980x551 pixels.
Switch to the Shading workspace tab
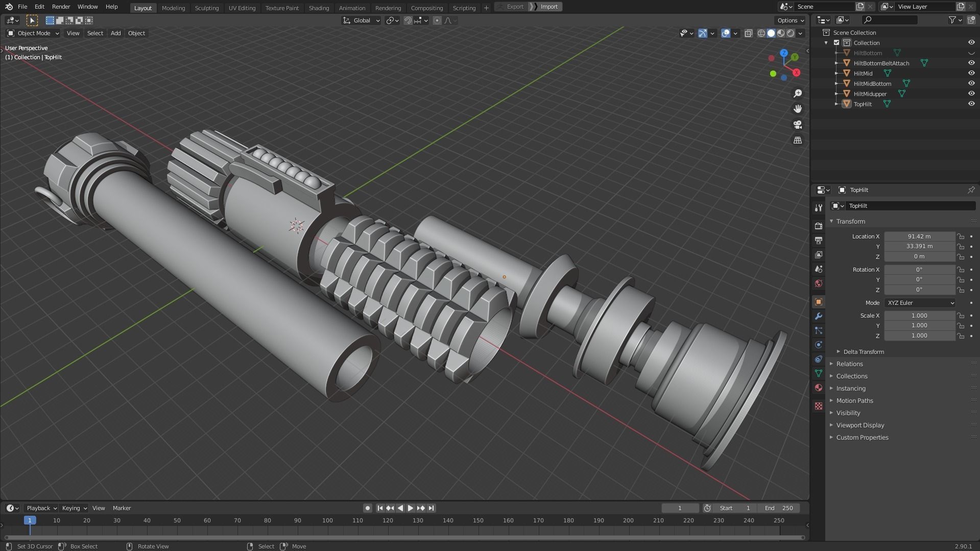tap(319, 8)
